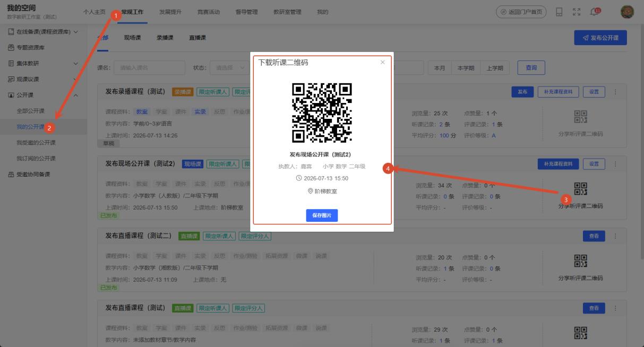Click the 保存图片 button in dialog
This screenshot has width=644, height=347.
pos(322,215)
